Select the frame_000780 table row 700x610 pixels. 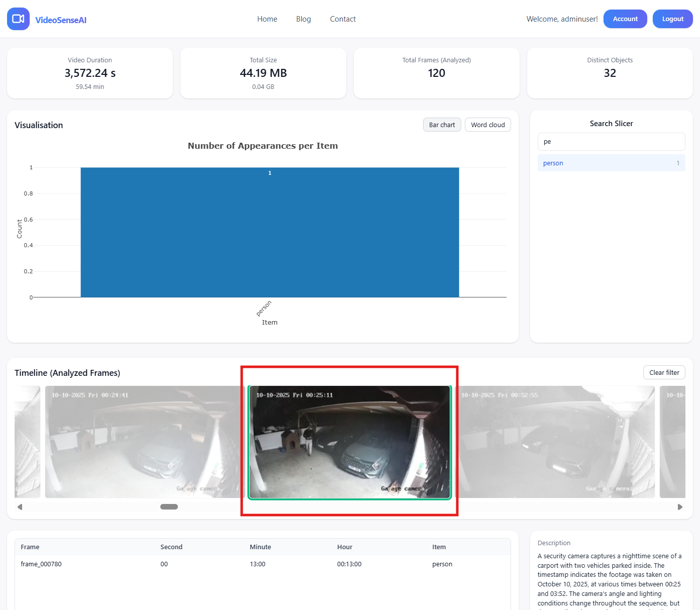pyautogui.click(x=262, y=564)
